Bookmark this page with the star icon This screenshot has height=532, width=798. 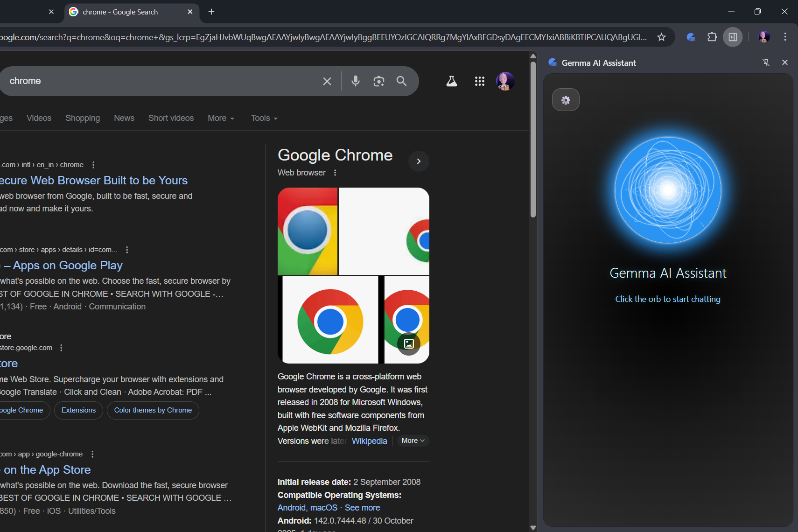661,37
